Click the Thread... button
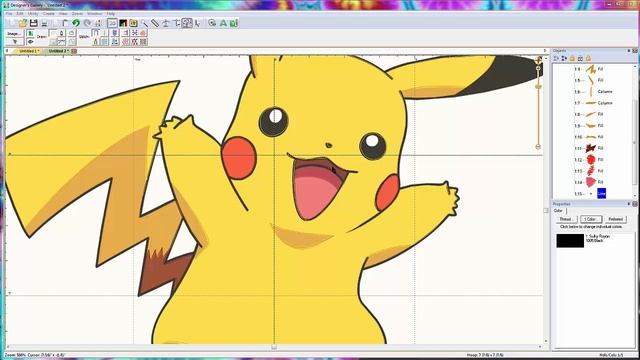 point(566,219)
